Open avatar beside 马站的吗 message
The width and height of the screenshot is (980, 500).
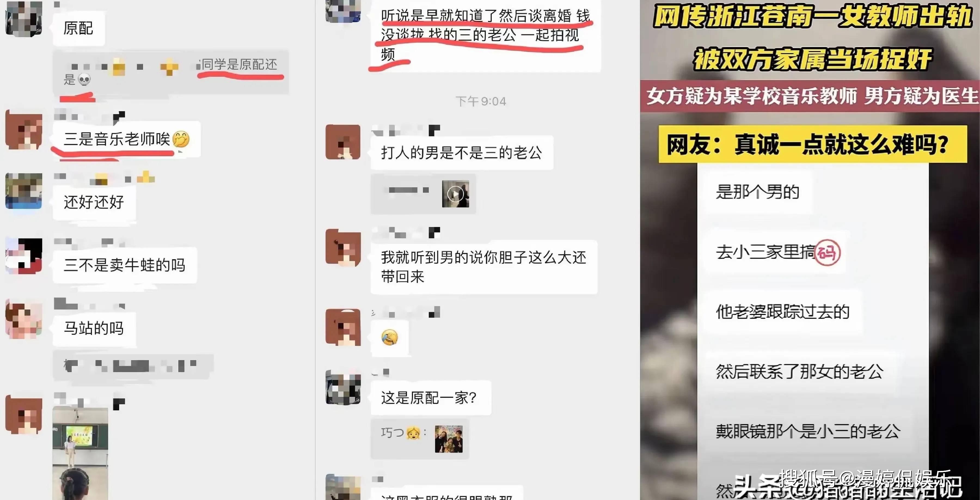pyautogui.click(x=24, y=319)
